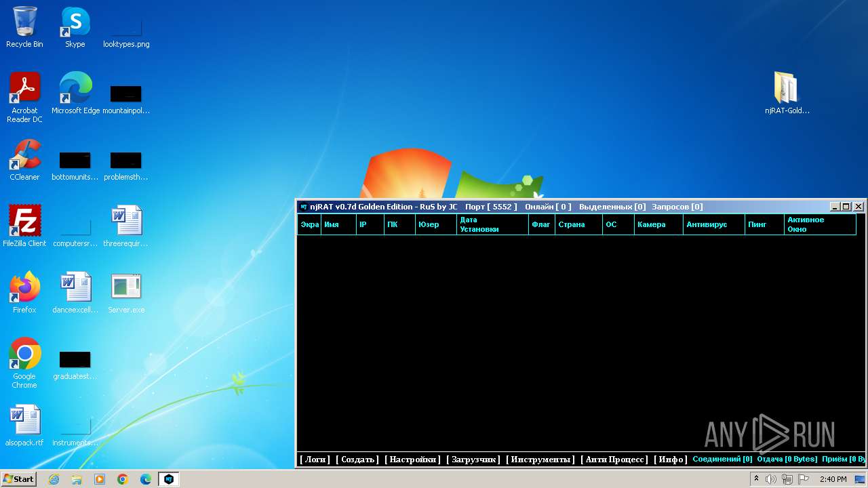The height and width of the screenshot is (488, 868).
Task: Launch Google Chrome desktop shortcut
Action: point(24,363)
